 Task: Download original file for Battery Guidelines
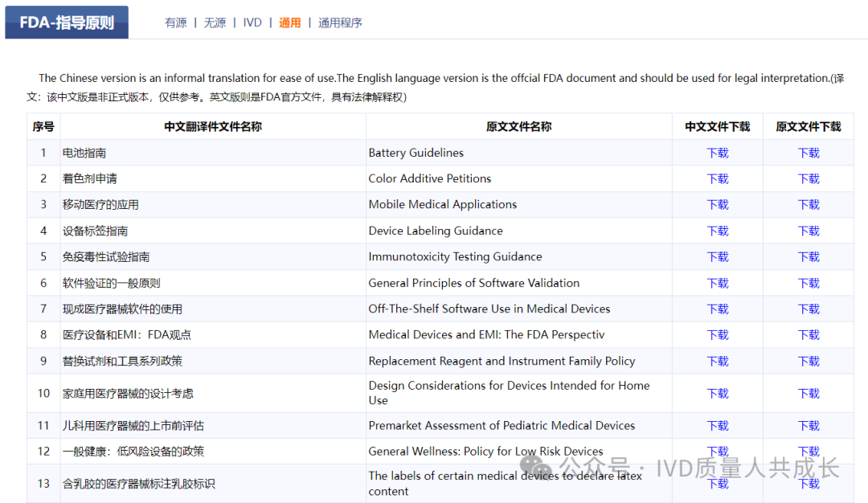pyautogui.click(x=809, y=153)
